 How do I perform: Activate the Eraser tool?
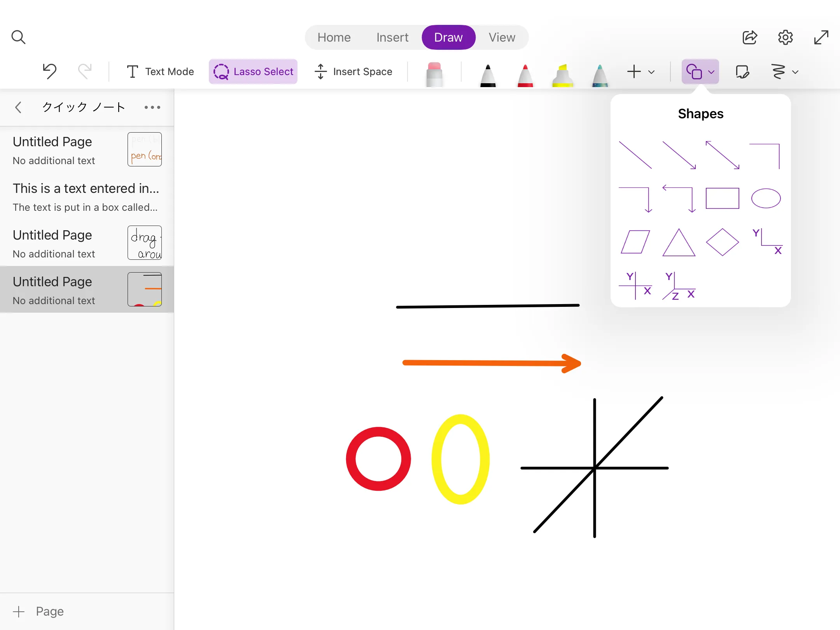tap(434, 72)
